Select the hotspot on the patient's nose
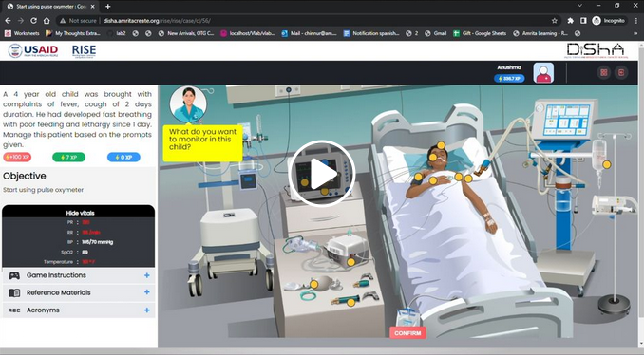The width and height of the screenshot is (644, 357). coord(432,157)
